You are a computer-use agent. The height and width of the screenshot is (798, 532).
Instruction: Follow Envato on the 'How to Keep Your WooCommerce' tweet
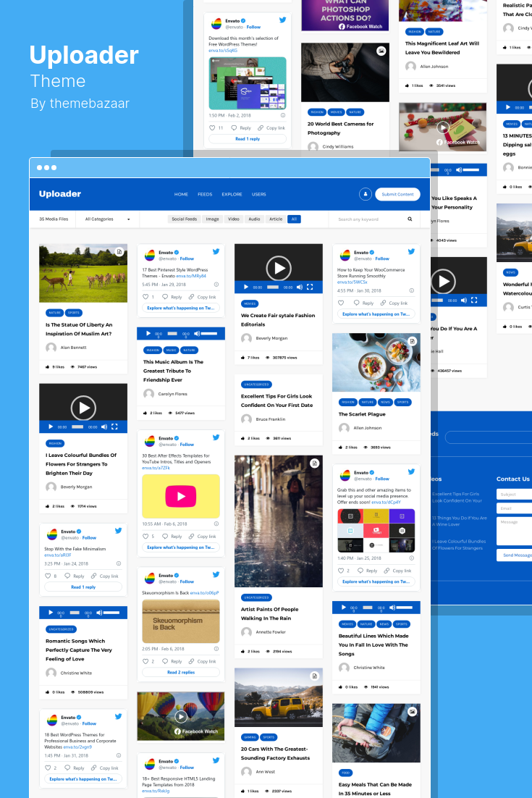pyautogui.click(x=382, y=259)
